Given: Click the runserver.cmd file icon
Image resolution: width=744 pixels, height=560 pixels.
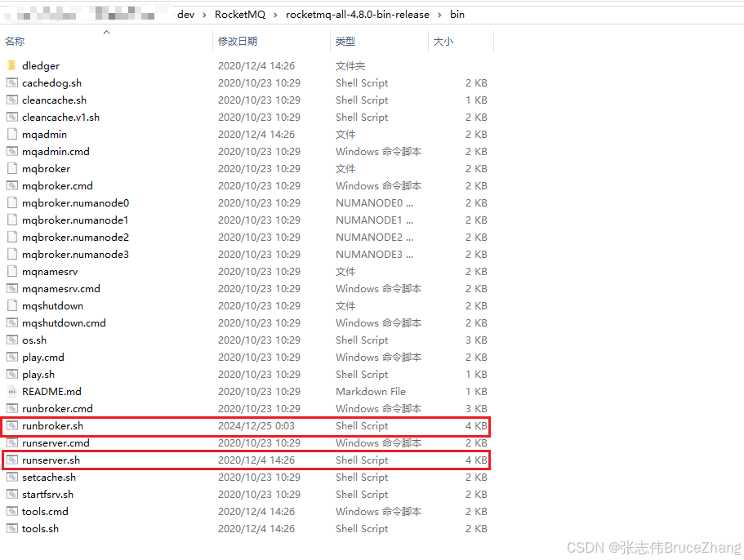Looking at the screenshot, I should [x=12, y=442].
